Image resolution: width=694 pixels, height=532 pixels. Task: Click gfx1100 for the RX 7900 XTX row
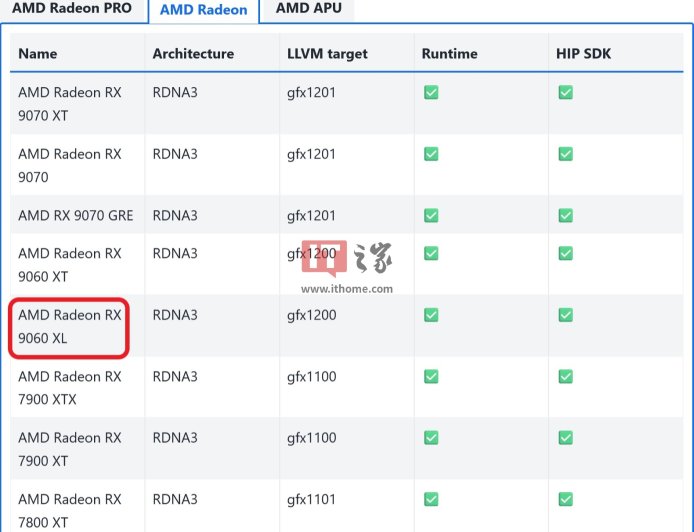[x=311, y=377]
